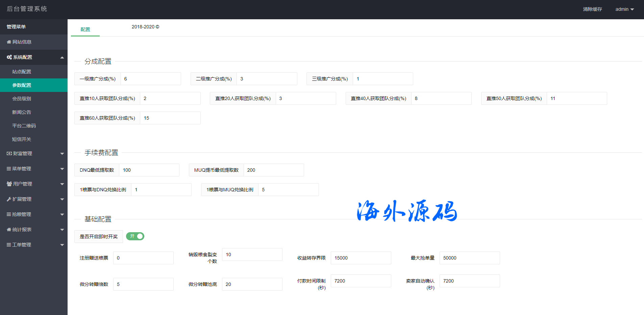
Task: Click the money icon beside 财富管理
Action: click(x=9, y=153)
